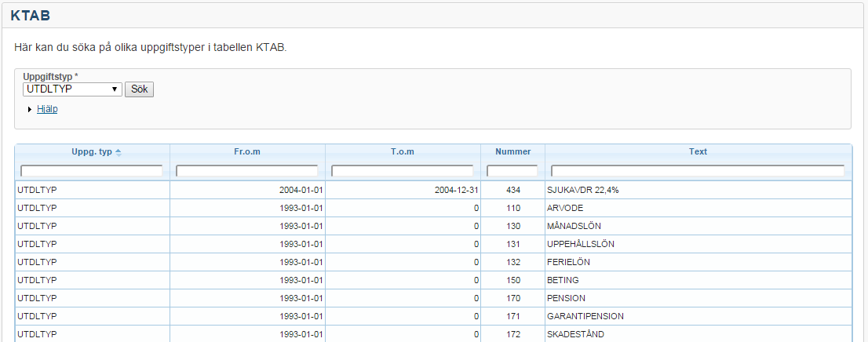This screenshot has height=342, width=868.
Task: Click the Uppg. typ filter input field
Action: [92, 170]
